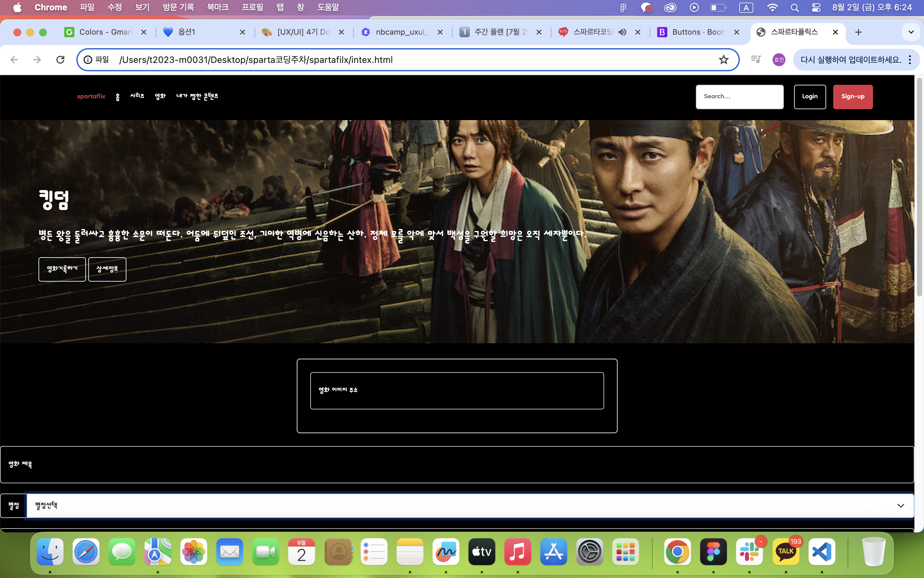The height and width of the screenshot is (578, 924).
Task: Open Control Center in the menu bar
Action: coord(816,8)
